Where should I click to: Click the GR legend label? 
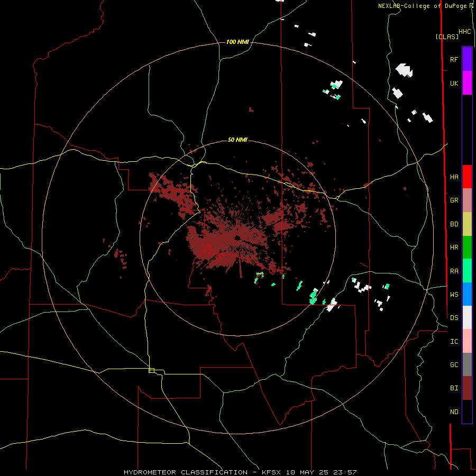454,200
